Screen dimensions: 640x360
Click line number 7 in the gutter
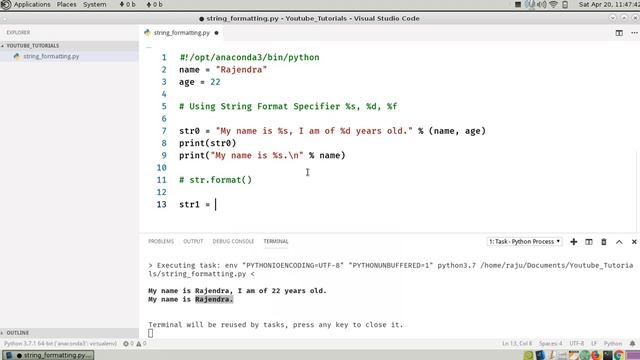pos(164,131)
